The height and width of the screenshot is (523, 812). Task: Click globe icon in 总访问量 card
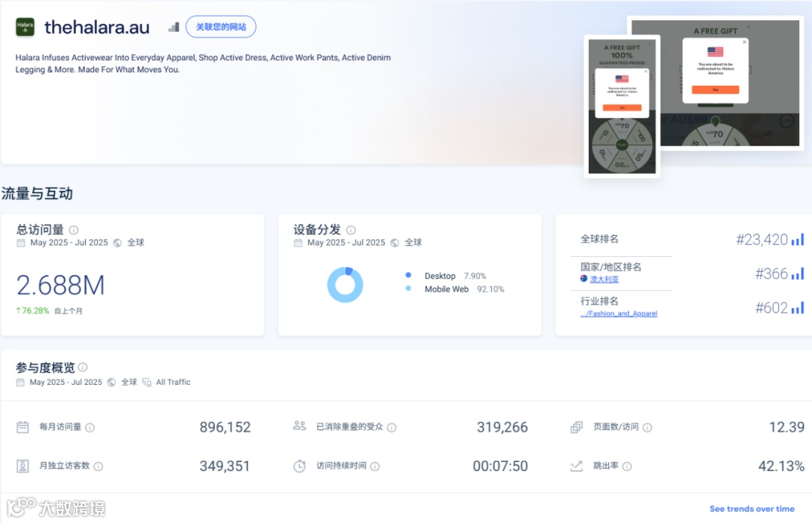tap(117, 243)
